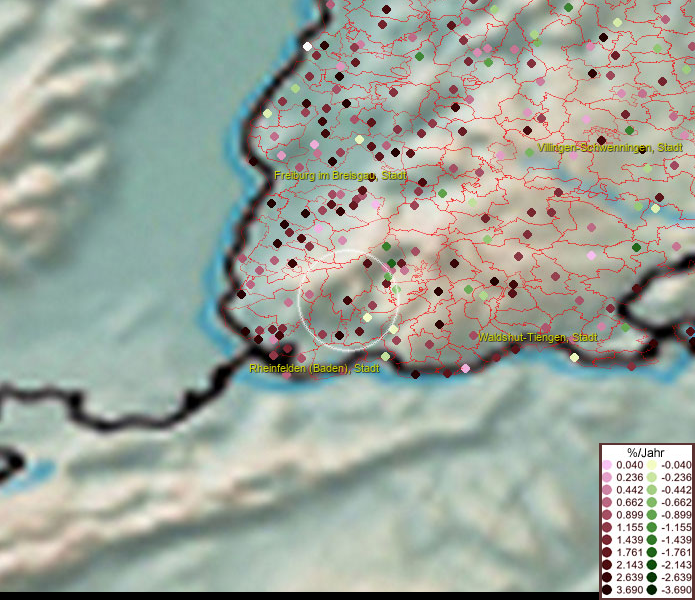
Task: Select the Rheinfelden (Baden), Stadt label
Action: [x=314, y=368]
